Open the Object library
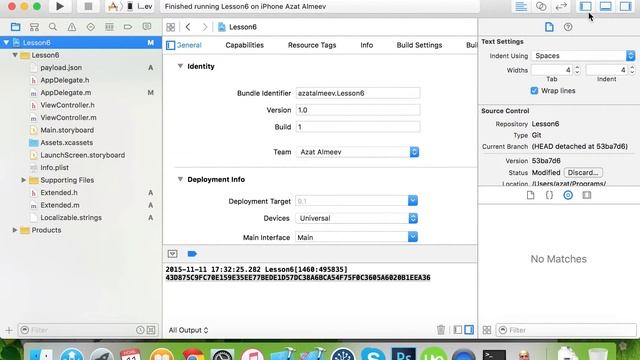This screenshot has height=360, width=640. [x=568, y=195]
